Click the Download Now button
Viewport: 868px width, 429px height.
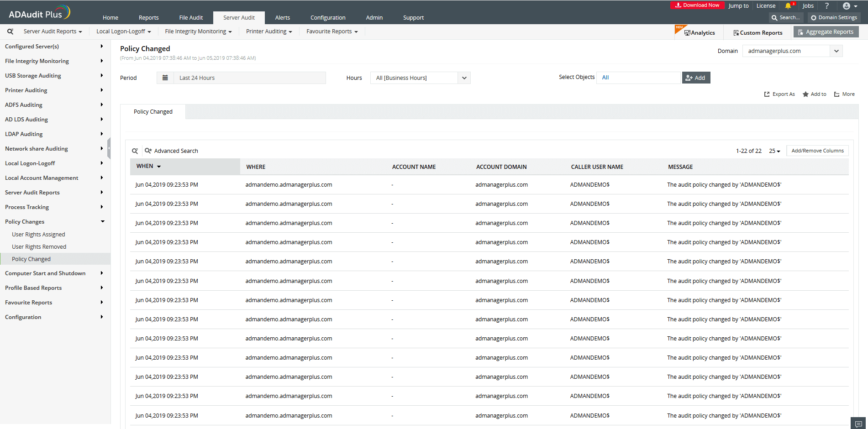point(697,5)
